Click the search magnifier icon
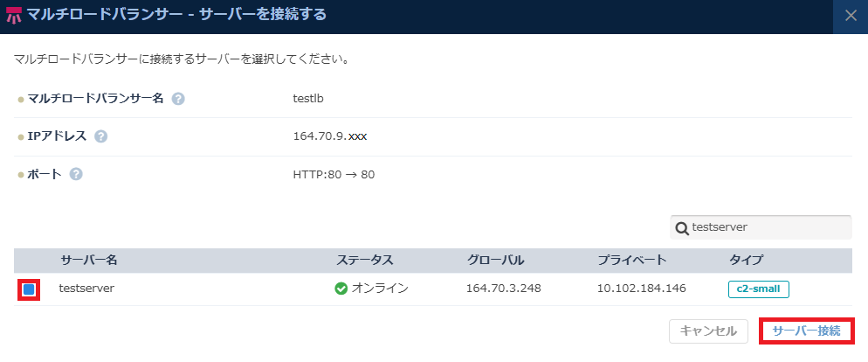 pyautogui.click(x=681, y=227)
